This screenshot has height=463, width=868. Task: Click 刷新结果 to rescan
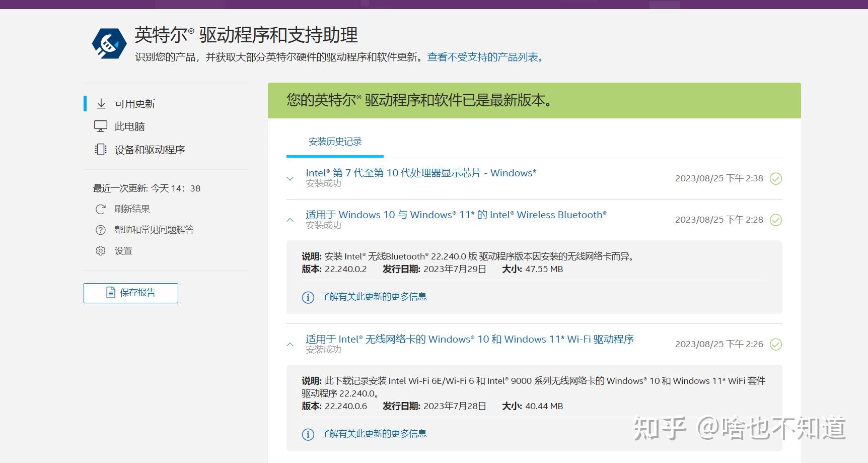coord(132,209)
